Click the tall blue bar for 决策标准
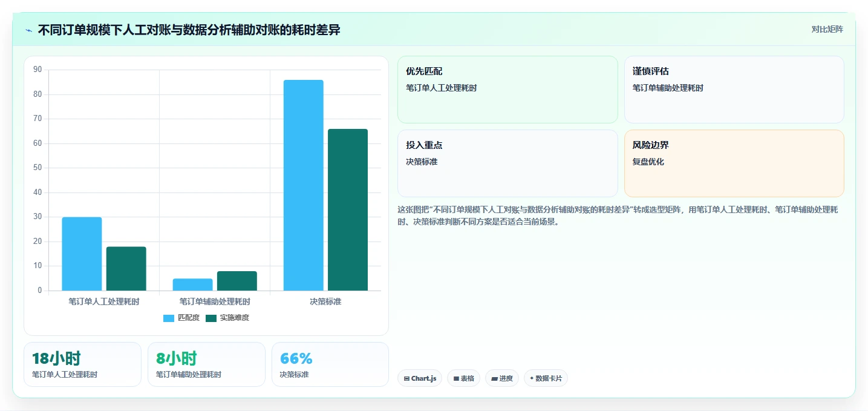The width and height of the screenshot is (868, 411). pos(304,185)
